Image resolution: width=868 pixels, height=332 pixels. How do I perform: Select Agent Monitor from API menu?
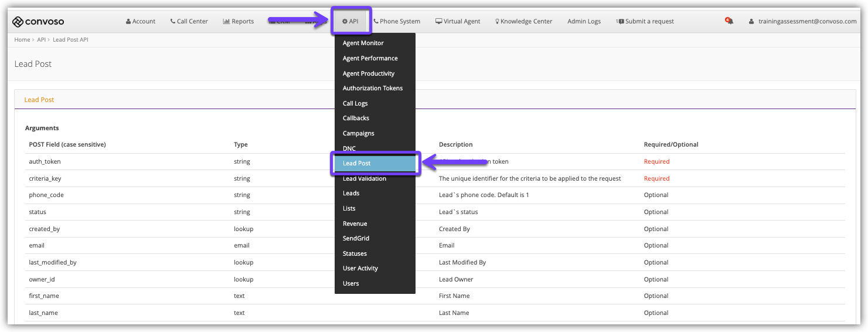[x=363, y=43]
